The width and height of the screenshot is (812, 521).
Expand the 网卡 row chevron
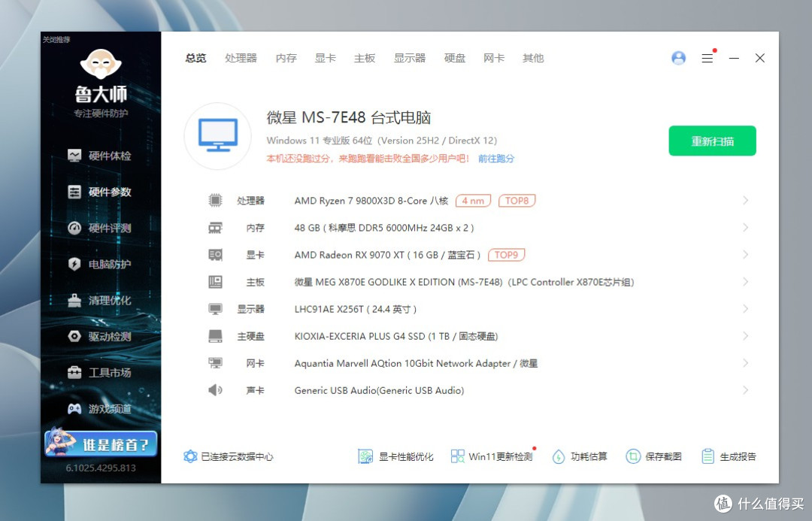point(745,363)
